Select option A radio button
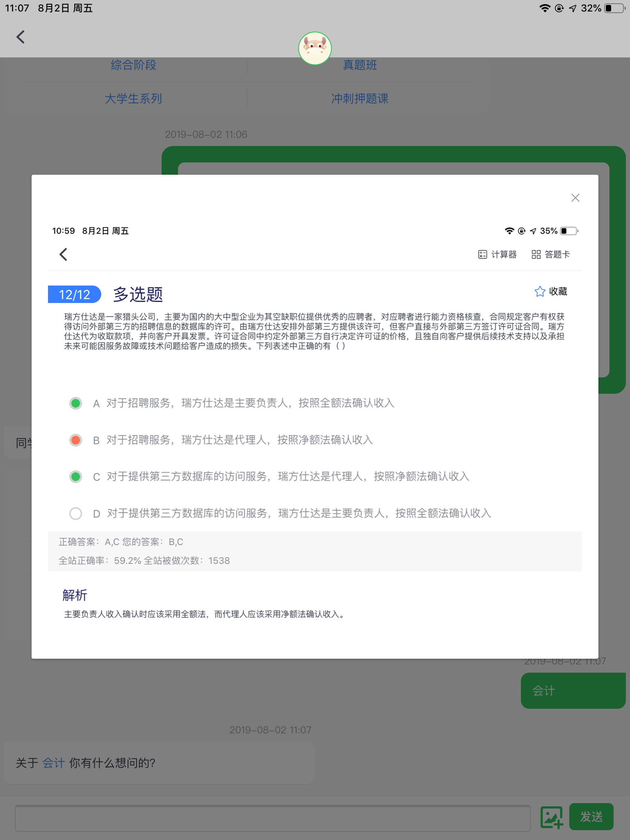Screen dimensions: 630x840 75,403
